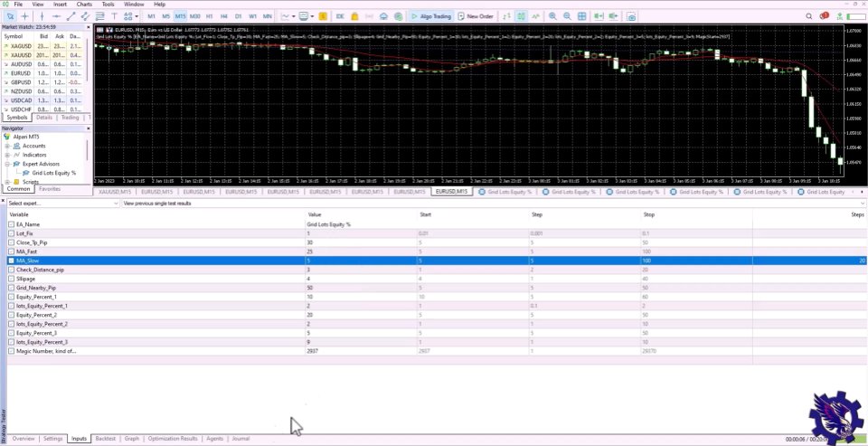
Task: Zoom in on the chart
Action: [552, 16]
